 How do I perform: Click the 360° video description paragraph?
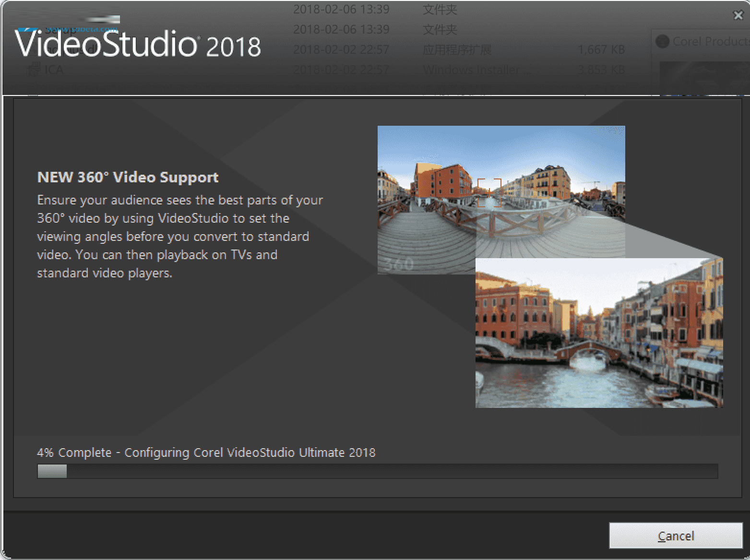point(179,236)
